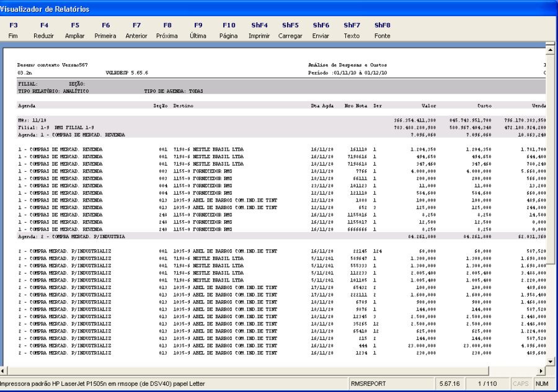Open F10 Página page selector
558x392 pixels.
click(x=228, y=30)
